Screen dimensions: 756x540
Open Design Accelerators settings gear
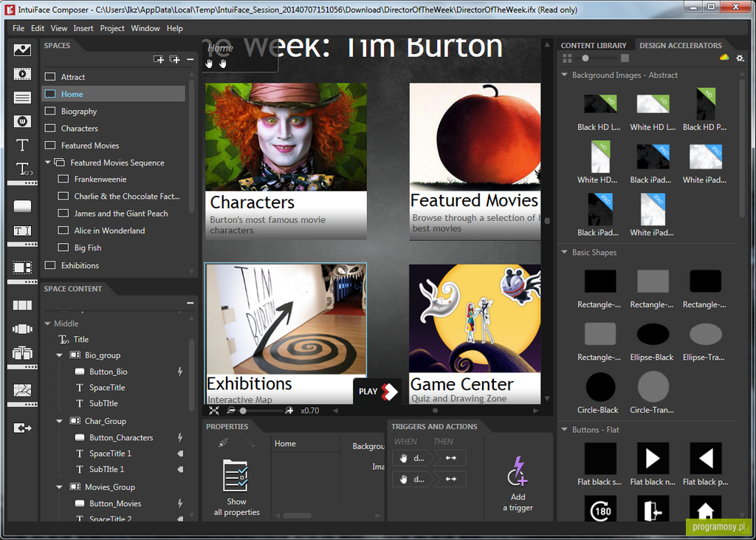(740, 58)
